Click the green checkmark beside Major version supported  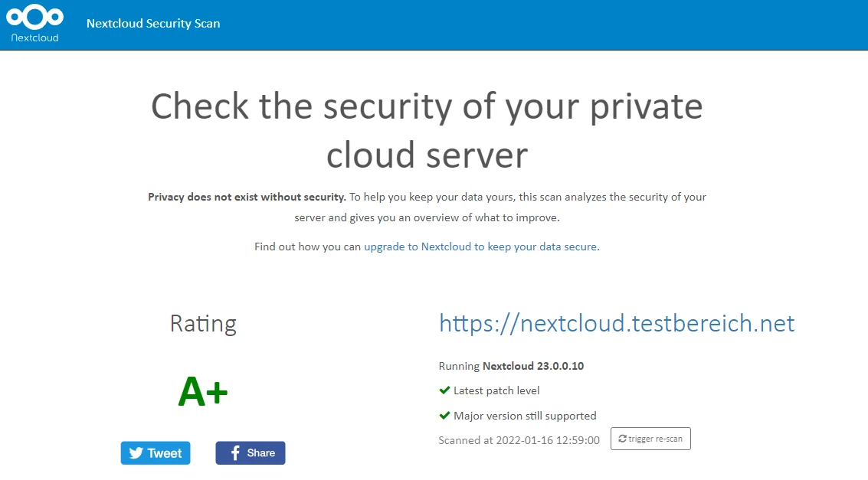pos(444,416)
